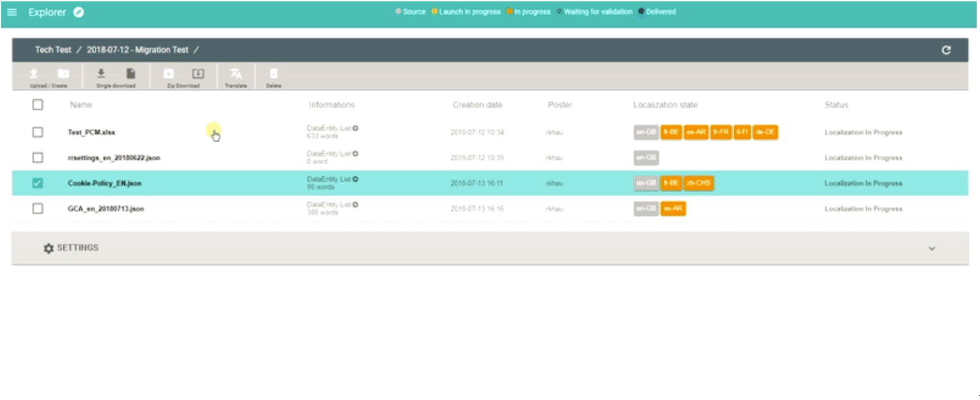Click the '633 words' count text
This screenshot has height=400, width=980.
321,136
